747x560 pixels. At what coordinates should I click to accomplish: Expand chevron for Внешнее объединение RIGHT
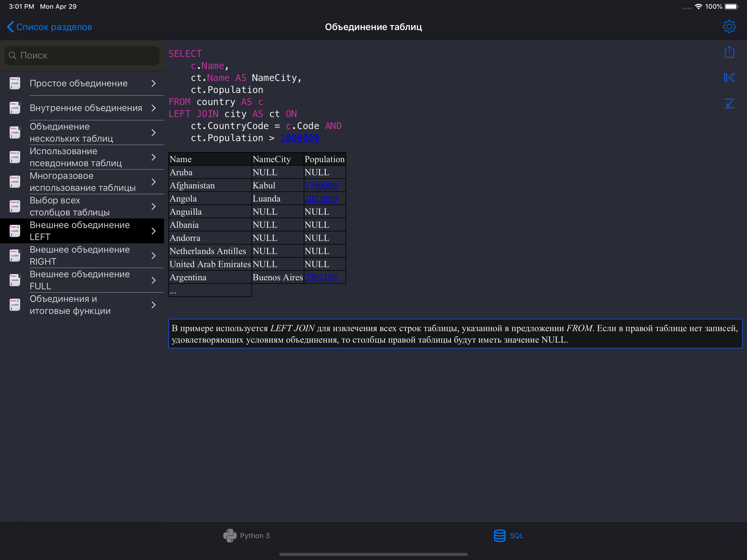point(154,256)
